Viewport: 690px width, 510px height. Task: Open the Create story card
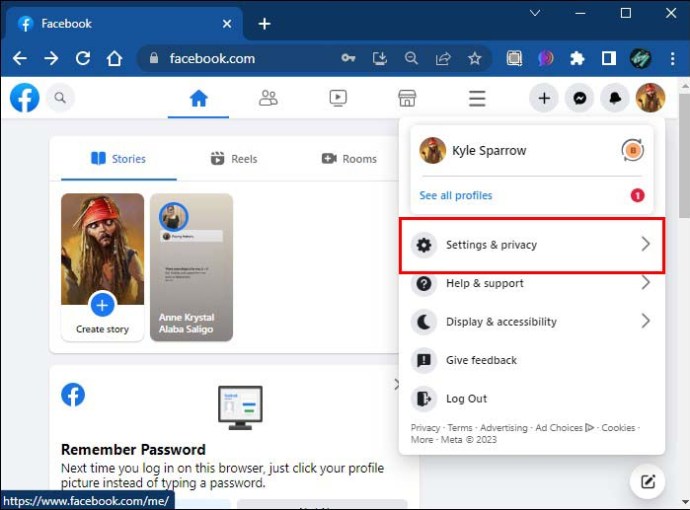click(x=102, y=267)
